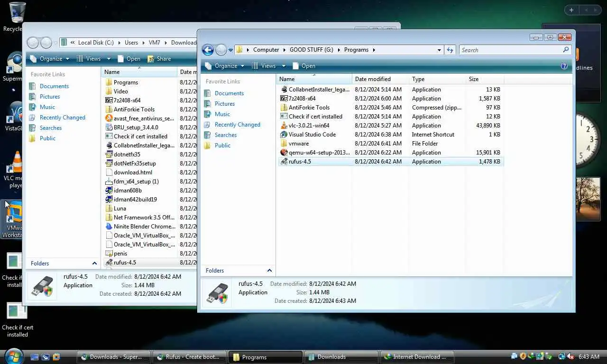Viewport: 607px width, 364px height.
Task: Click the Luna folder in Downloads
Action: (115, 209)
